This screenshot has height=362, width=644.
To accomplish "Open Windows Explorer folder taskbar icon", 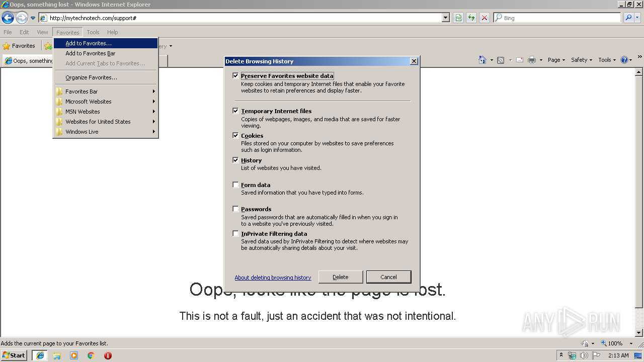I will (x=57, y=355).
